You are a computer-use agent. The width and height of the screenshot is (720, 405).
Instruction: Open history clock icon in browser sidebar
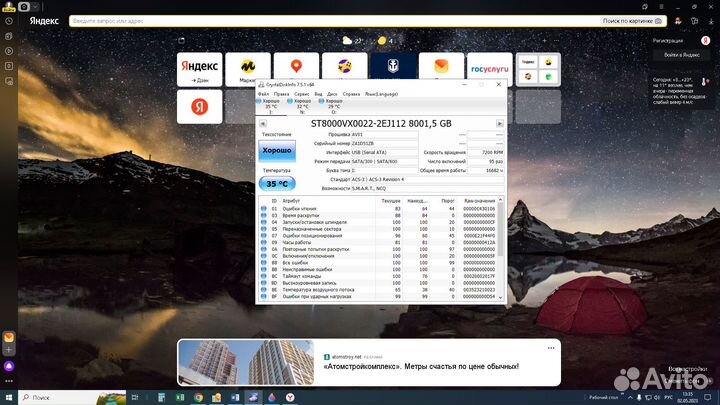pos(9,21)
